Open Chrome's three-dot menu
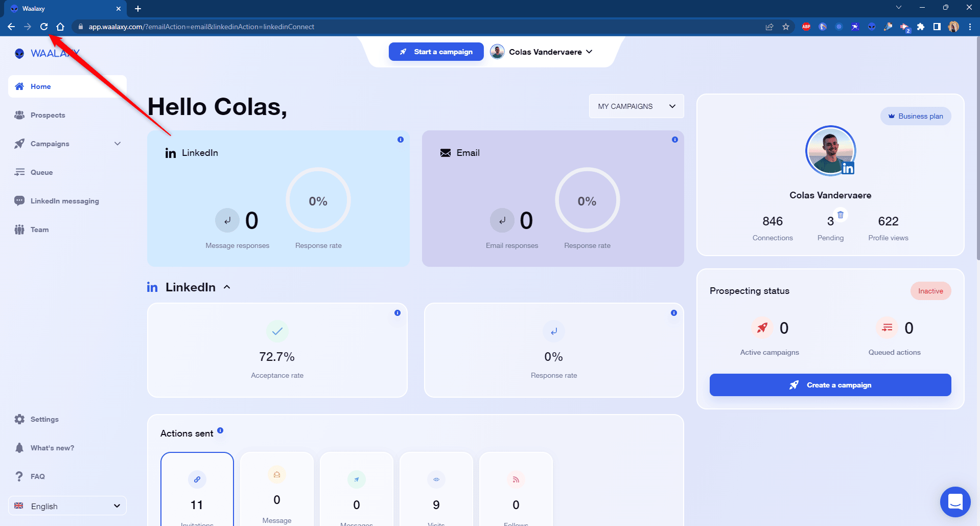Image resolution: width=980 pixels, height=526 pixels. click(x=970, y=27)
